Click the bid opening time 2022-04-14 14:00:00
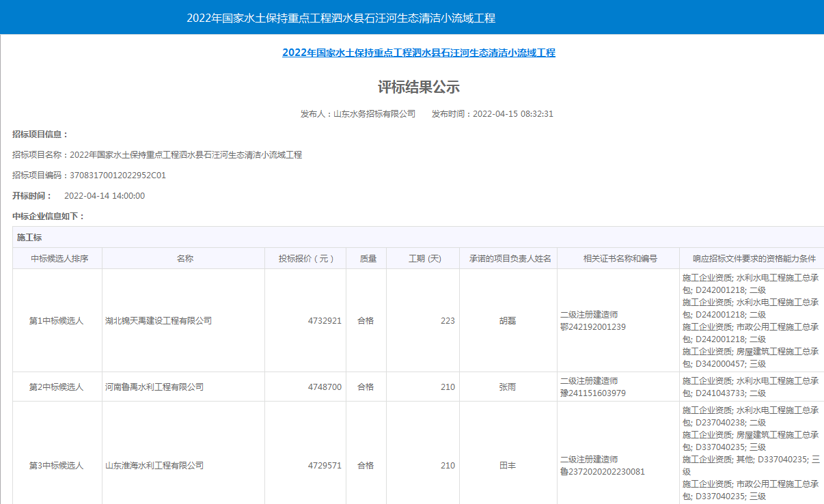Viewport: 824px width, 504px height. click(x=104, y=196)
